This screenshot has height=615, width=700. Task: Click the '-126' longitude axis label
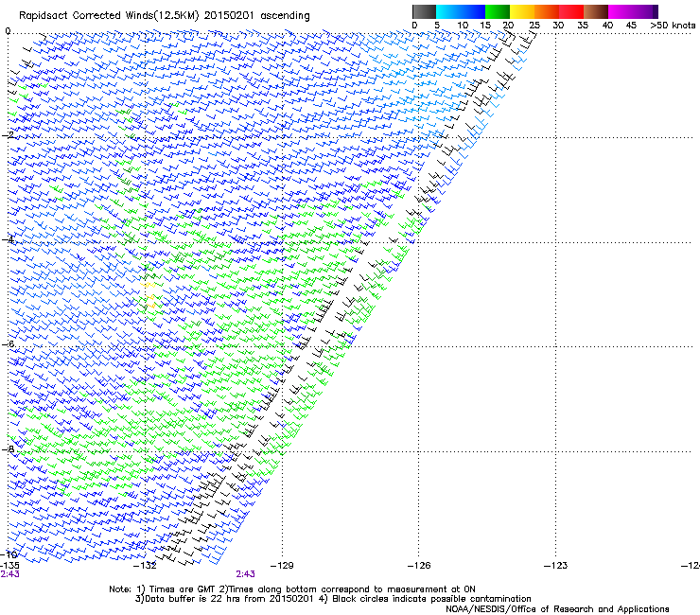419,566
